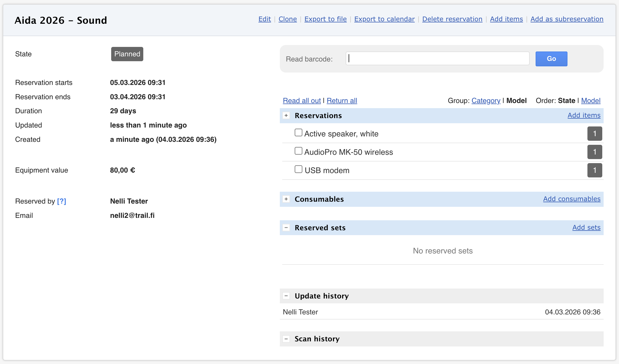Collapse the Scan history section
Image resolution: width=619 pixels, height=364 pixels.
pos(286,339)
